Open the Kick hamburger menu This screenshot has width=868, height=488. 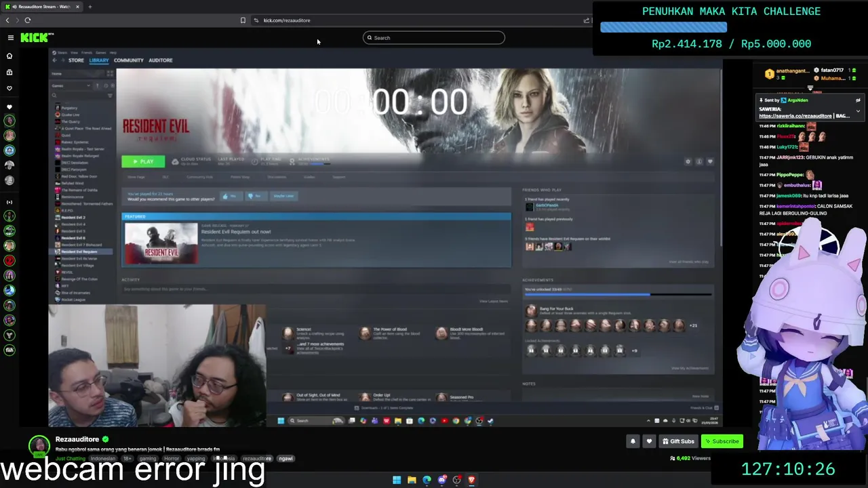[10, 38]
